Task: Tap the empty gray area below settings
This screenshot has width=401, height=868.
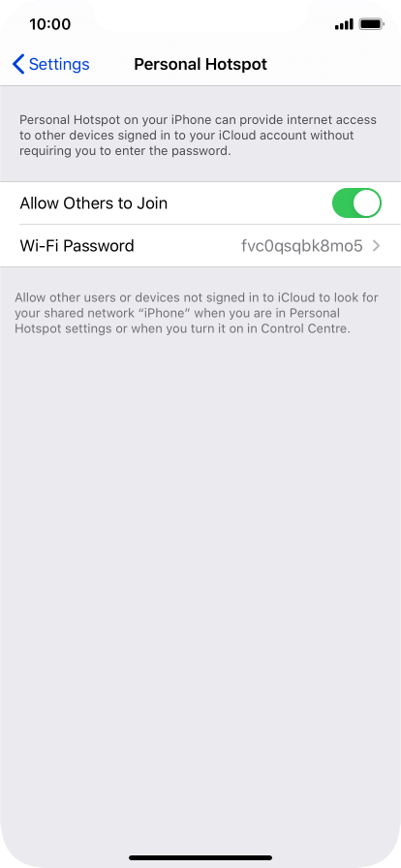Action: point(200,581)
